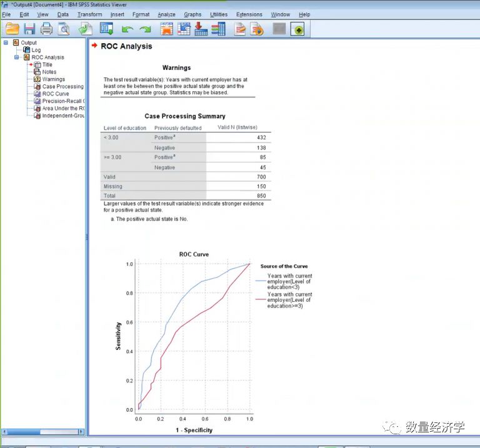The width and height of the screenshot is (480, 448).
Task: Open the Graphs menu
Action: [192, 14]
